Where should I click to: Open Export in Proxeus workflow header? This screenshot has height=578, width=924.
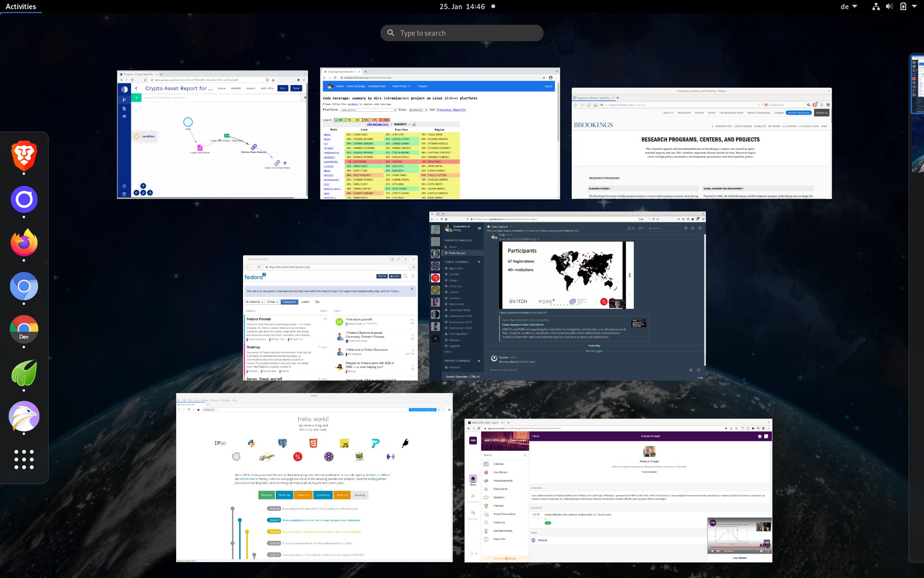pos(251,88)
